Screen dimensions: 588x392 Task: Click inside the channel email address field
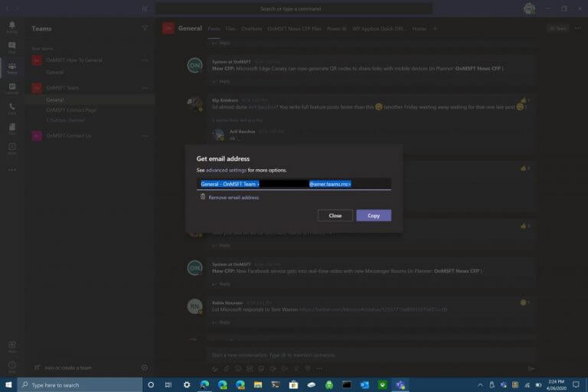[294, 184]
